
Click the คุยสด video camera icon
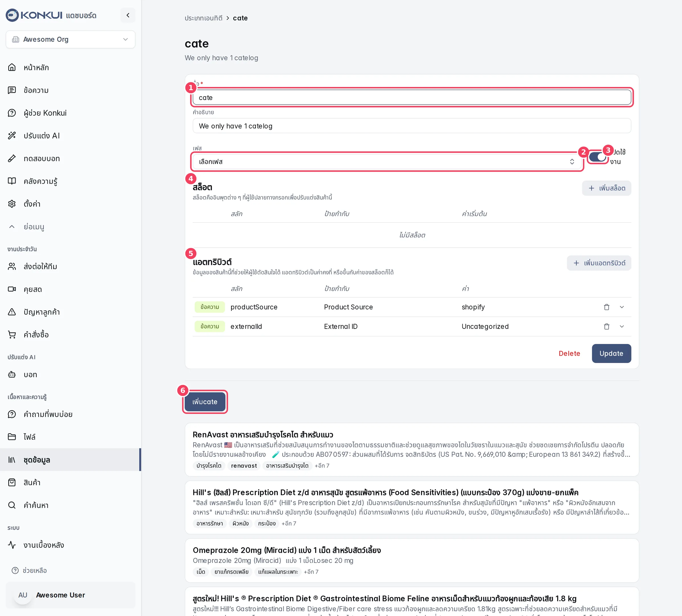(x=12, y=289)
